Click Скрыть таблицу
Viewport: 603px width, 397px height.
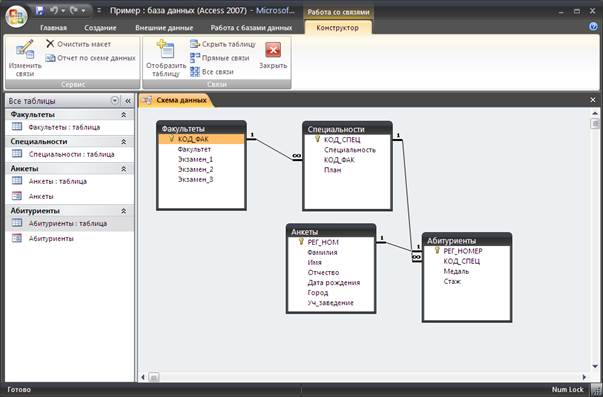tap(223, 44)
